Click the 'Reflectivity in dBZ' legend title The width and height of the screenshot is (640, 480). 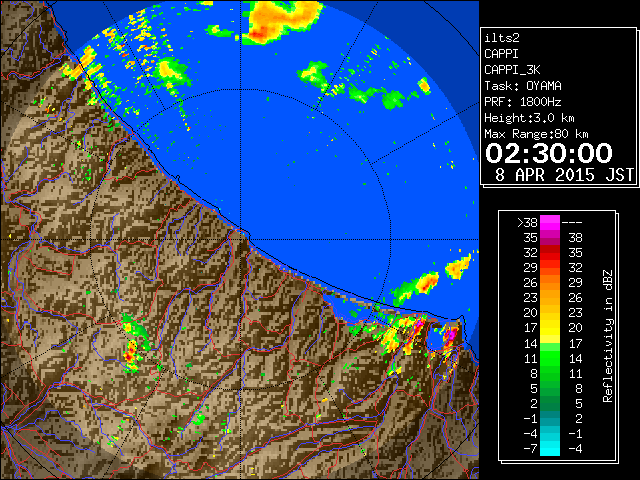(x=607, y=336)
